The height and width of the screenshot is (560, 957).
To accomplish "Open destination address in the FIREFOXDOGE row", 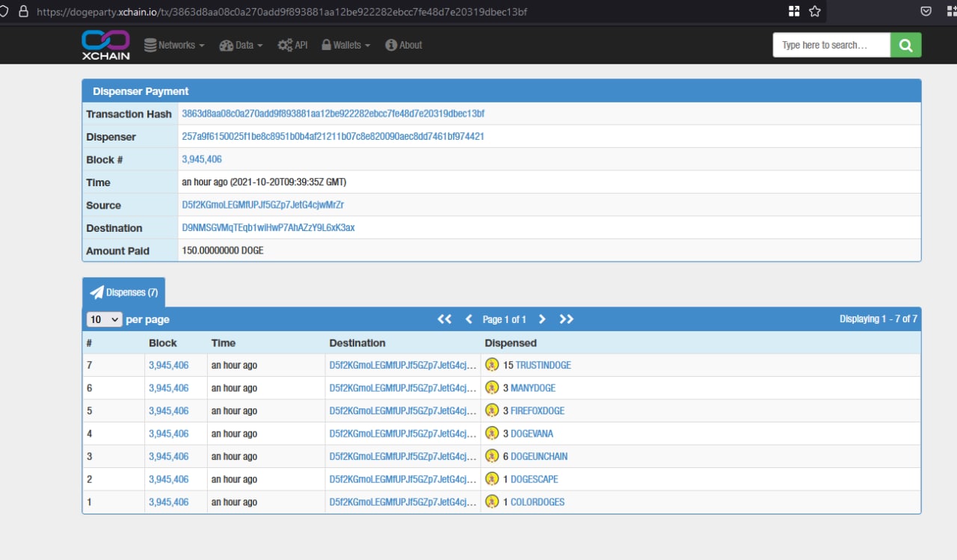I will coord(403,410).
